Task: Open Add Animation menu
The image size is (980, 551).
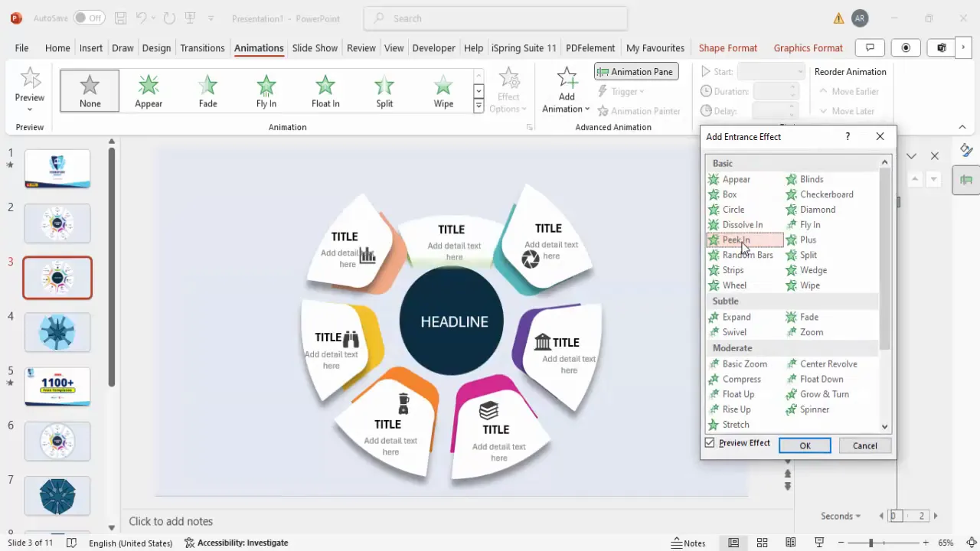Action: pyautogui.click(x=567, y=90)
